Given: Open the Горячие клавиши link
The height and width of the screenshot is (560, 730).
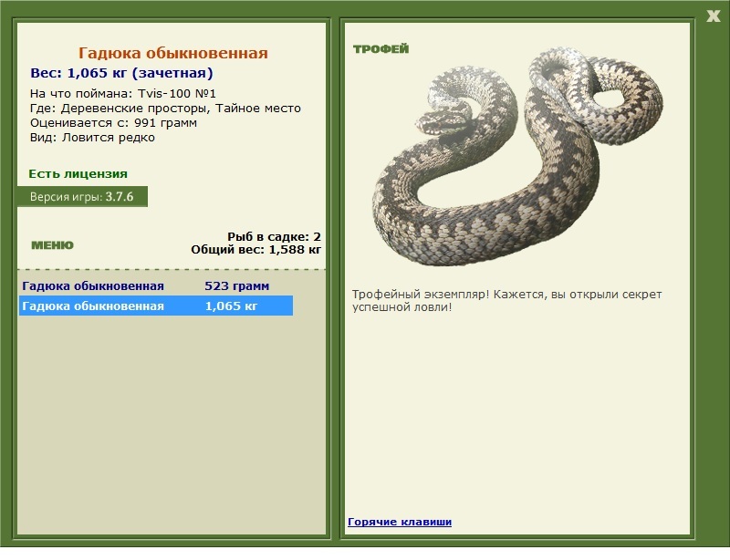Looking at the screenshot, I should click(x=400, y=522).
